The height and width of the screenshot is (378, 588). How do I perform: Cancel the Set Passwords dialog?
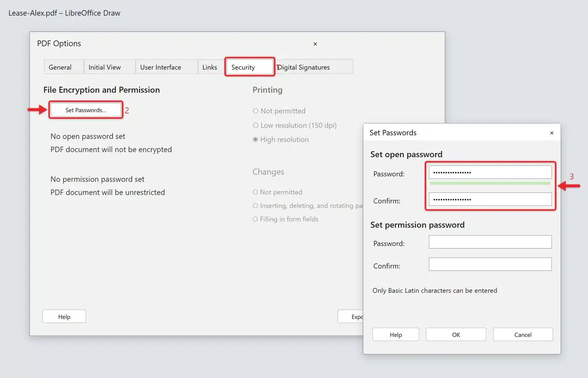[523, 335]
